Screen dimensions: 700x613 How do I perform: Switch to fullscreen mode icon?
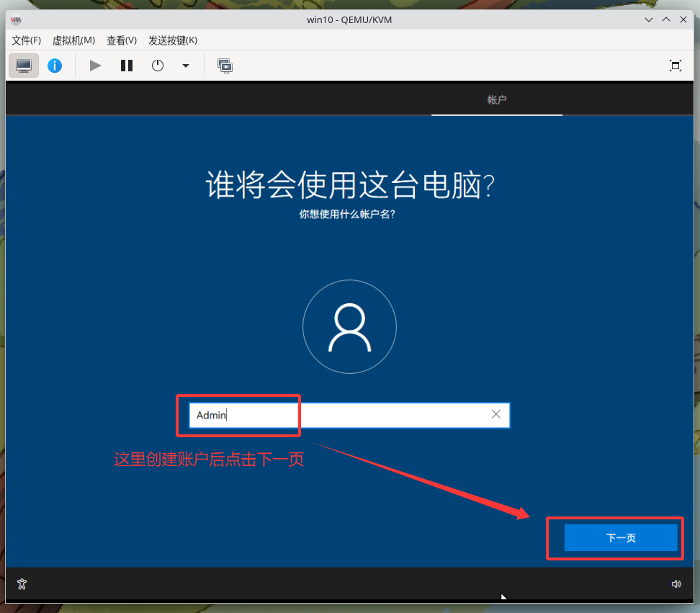[x=676, y=66]
